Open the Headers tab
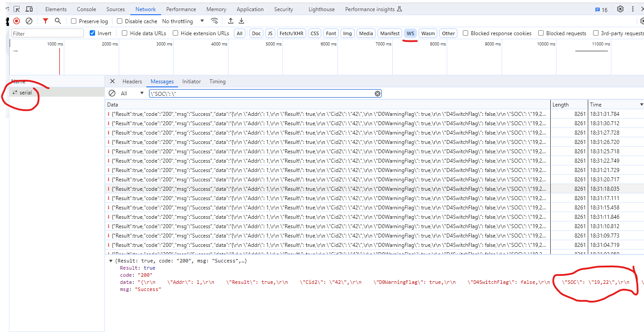Image resolution: width=644 pixels, height=332 pixels. click(x=132, y=82)
